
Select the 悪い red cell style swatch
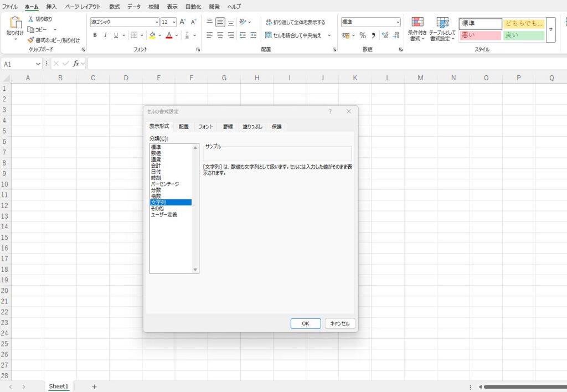tap(480, 35)
